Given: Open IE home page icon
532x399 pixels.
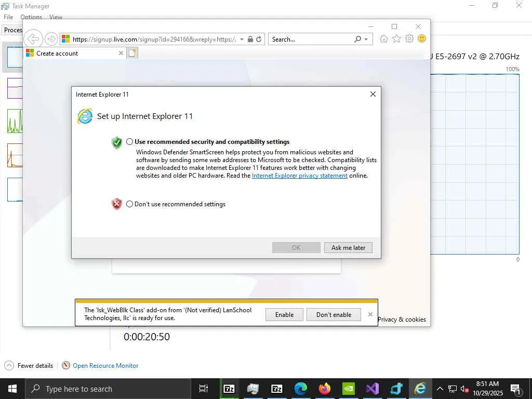Looking at the screenshot, I should pyautogui.click(x=384, y=38).
